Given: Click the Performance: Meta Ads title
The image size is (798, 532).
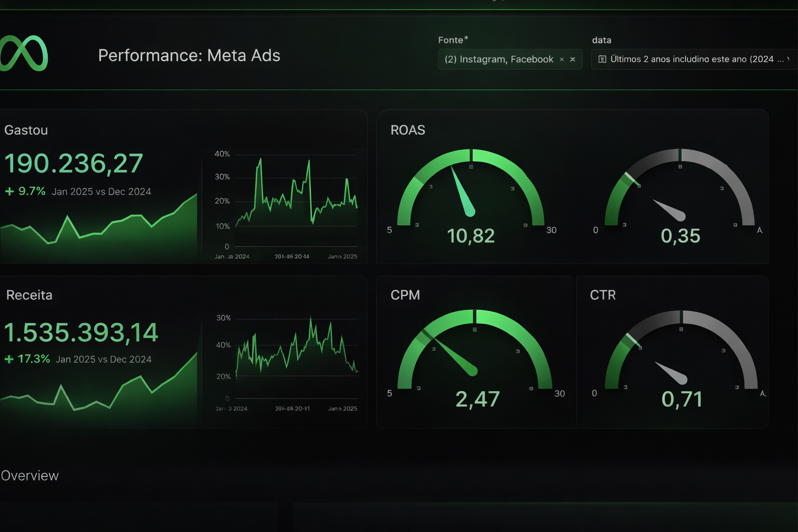Looking at the screenshot, I should [x=189, y=56].
